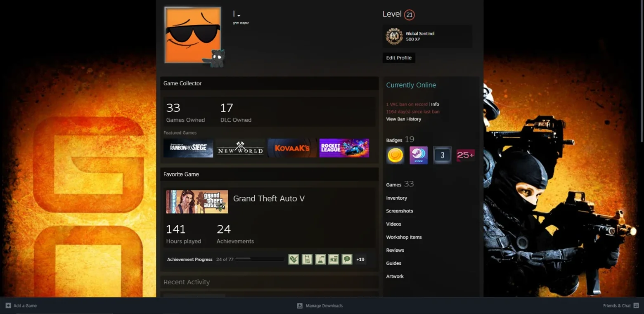Select the fifth achievement icon before +19
This screenshot has width=644, height=314.
click(x=347, y=259)
